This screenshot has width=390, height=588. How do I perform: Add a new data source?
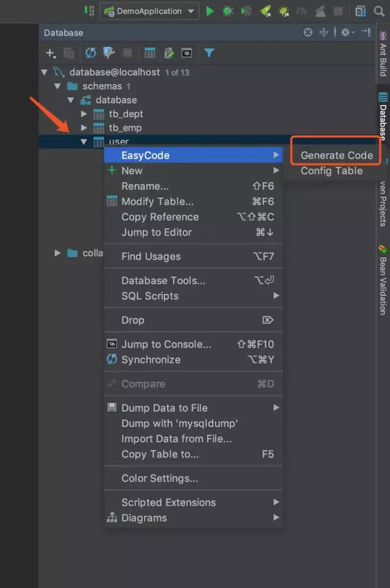point(50,53)
